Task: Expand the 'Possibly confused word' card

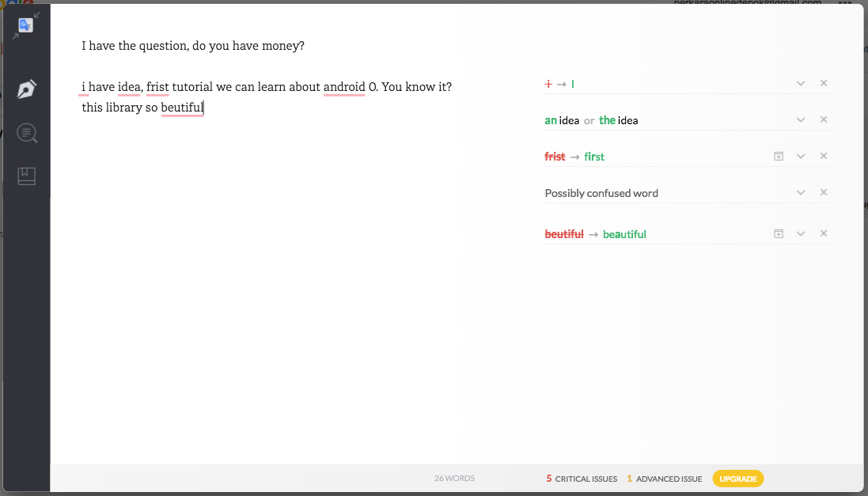Action: [x=801, y=193]
